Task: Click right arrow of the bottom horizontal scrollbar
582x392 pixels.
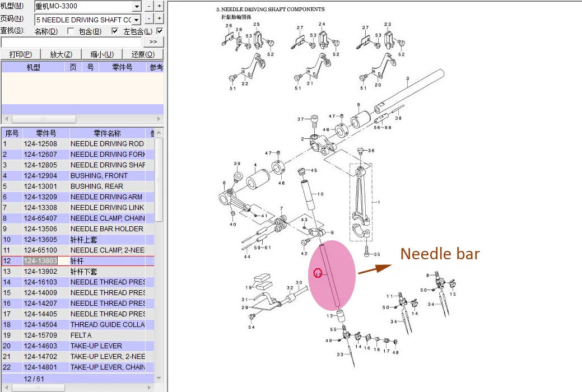Action: point(149,388)
